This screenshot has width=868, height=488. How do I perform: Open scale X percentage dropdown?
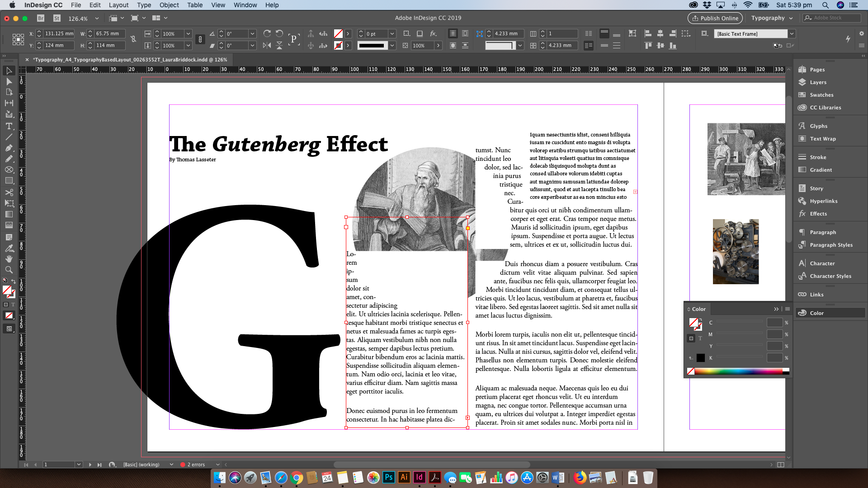188,34
